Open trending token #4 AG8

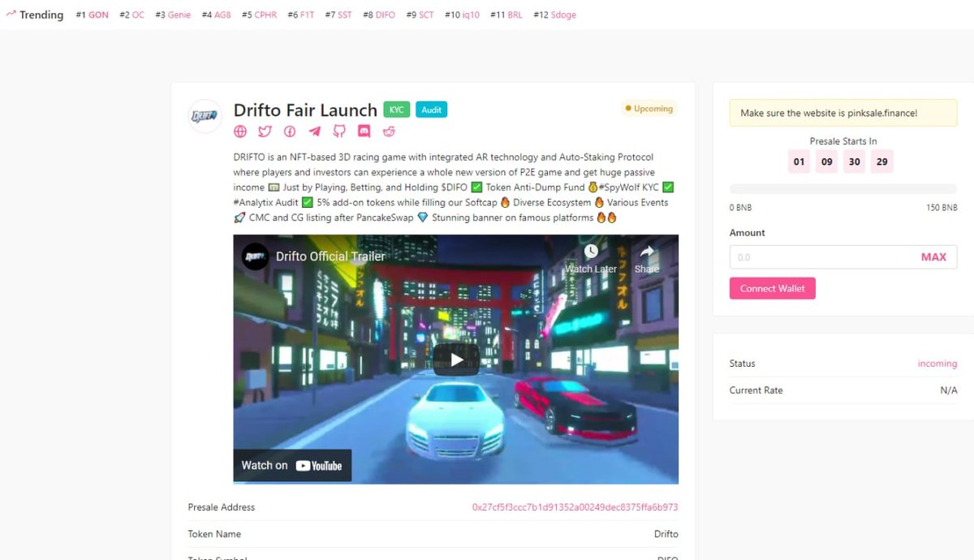point(217,15)
